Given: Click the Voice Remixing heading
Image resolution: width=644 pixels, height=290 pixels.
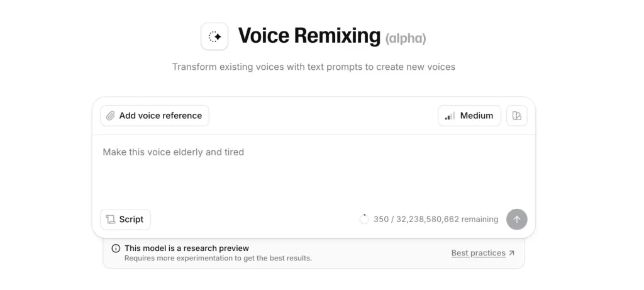Looking at the screenshot, I should click(309, 36).
